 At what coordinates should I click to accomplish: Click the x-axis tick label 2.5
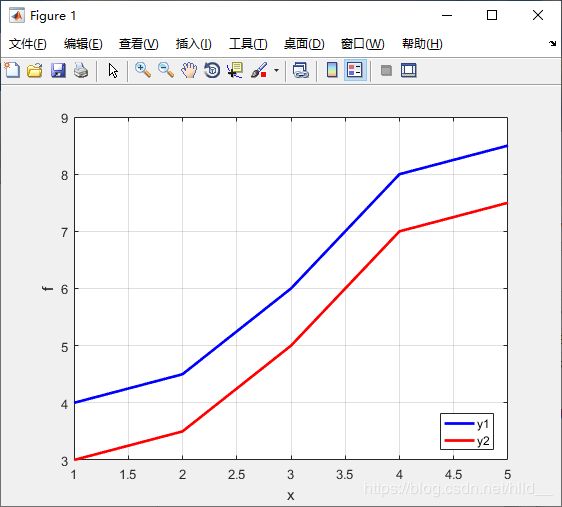tap(237, 475)
